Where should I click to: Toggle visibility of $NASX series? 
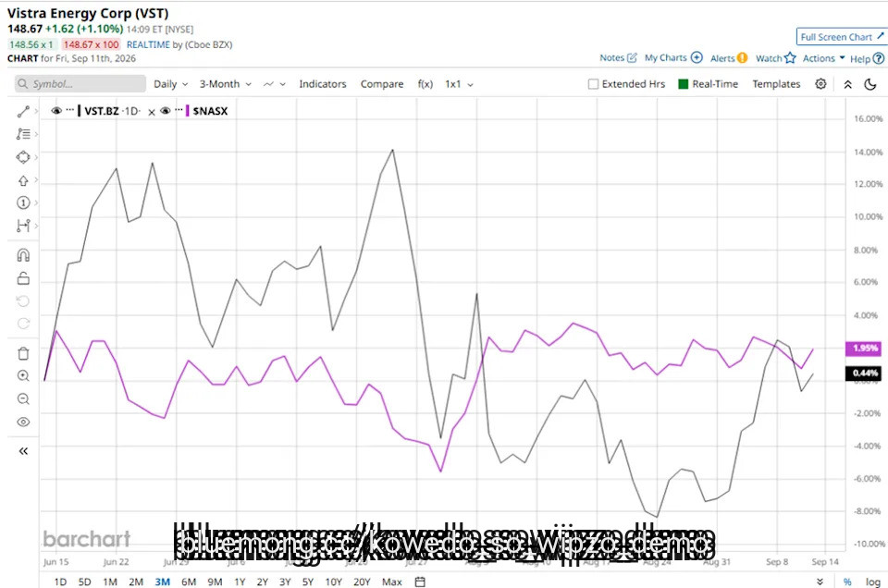tap(166, 111)
